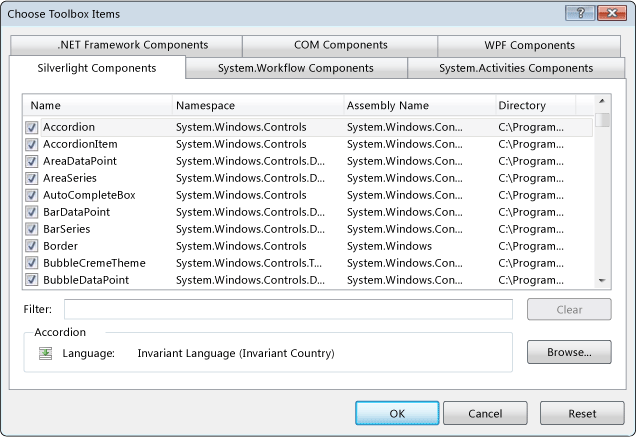Image resolution: width=636 pixels, height=437 pixels.
Task: Click the scrollbar up arrow
Action: click(x=602, y=101)
